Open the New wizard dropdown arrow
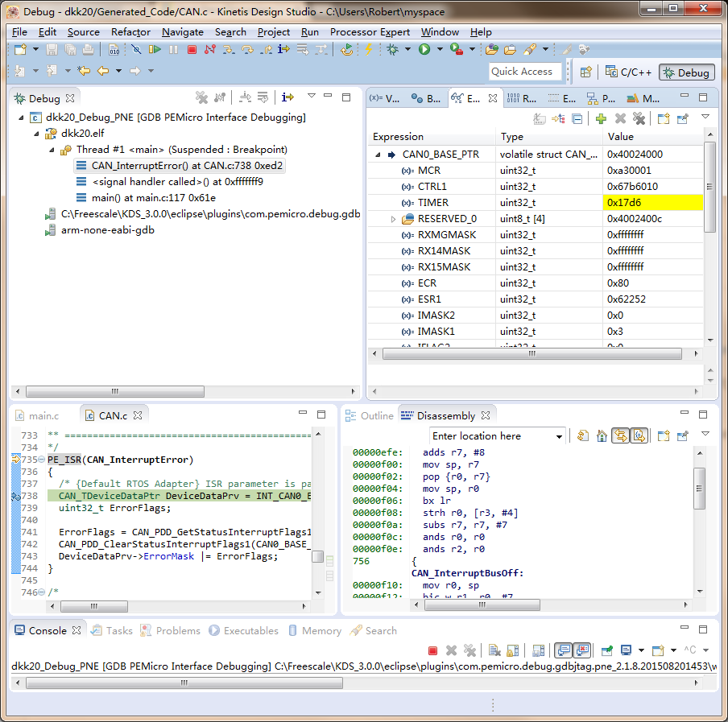The width and height of the screenshot is (728, 722). point(35,49)
